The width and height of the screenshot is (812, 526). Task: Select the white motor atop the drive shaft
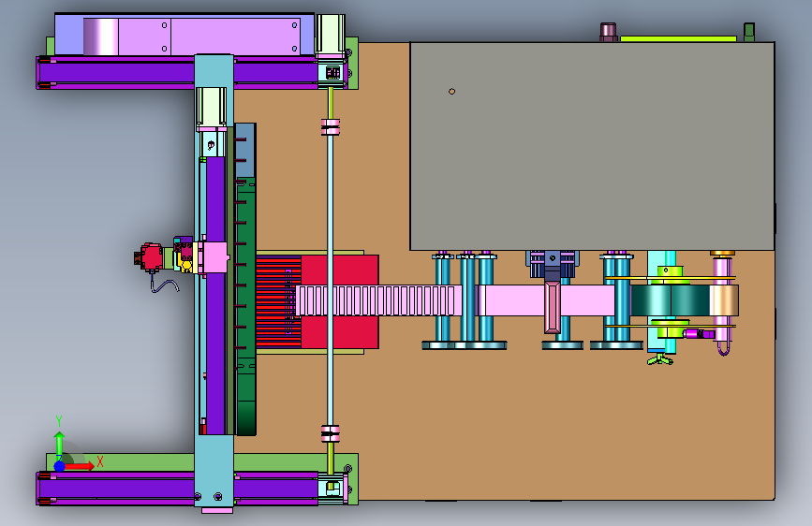point(331,36)
